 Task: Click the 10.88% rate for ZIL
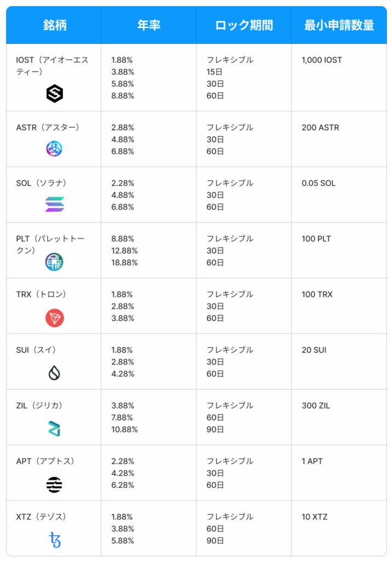[x=124, y=429]
